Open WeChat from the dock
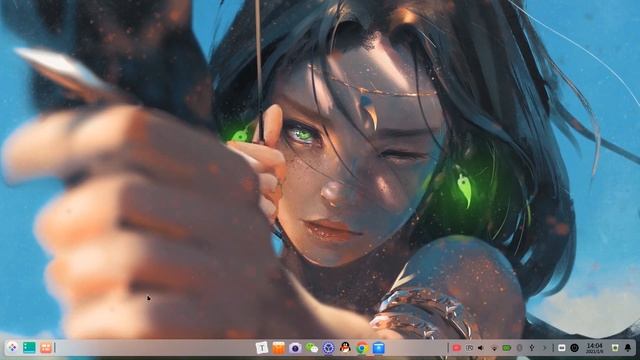 coord(312,348)
